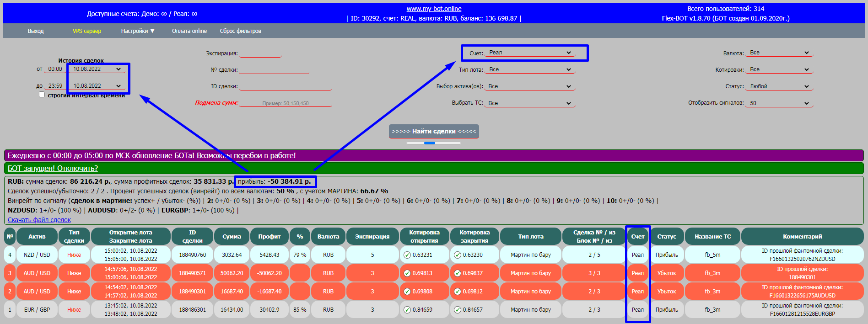The image size is (868, 324).
Task: Click 'Сброс фильтров' to reset filters
Action: pyautogui.click(x=241, y=31)
